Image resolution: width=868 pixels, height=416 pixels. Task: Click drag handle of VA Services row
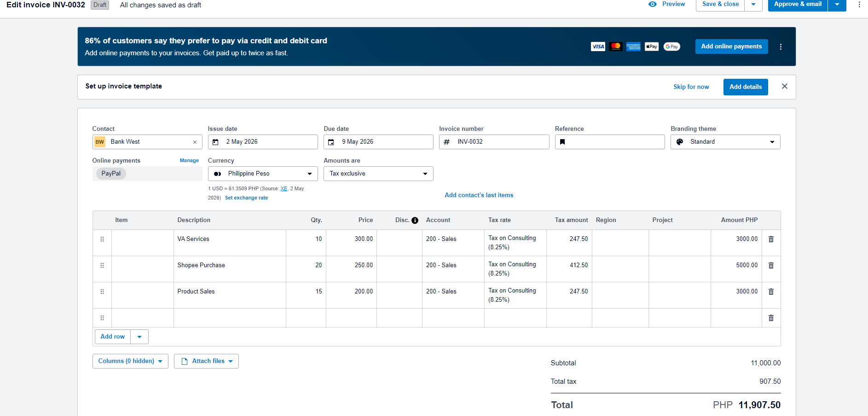(102, 239)
